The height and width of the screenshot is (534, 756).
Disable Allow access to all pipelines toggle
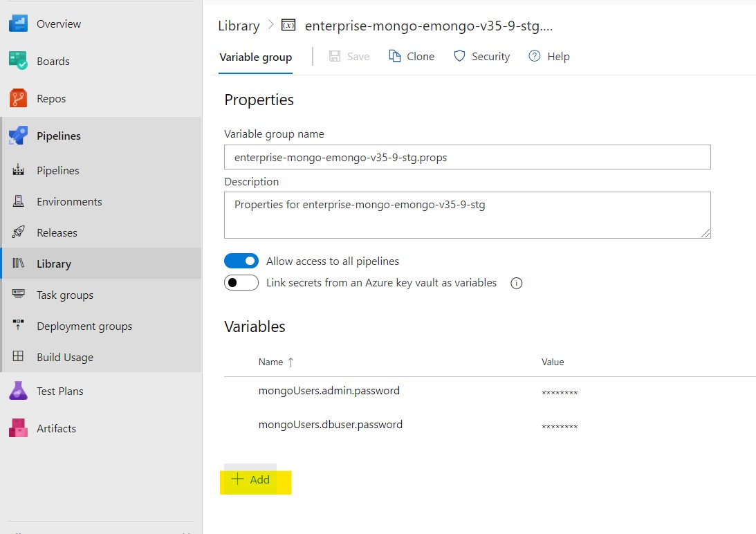(x=241, y=261)
